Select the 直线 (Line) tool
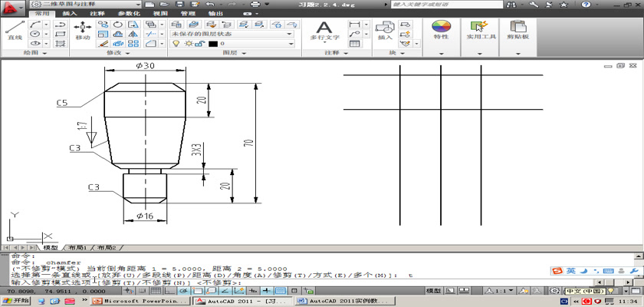Image resolution: width=644 pixels, height=307 pixels. (x=15, y=30)
